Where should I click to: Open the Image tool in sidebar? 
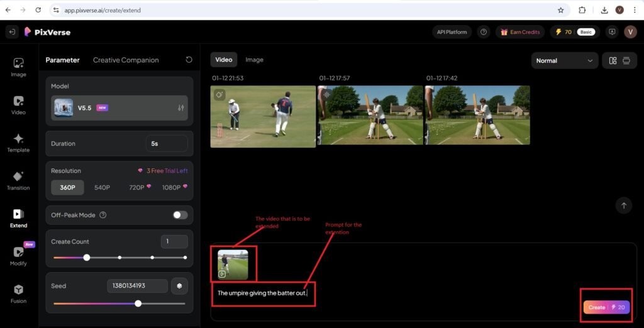click(x=18, y=67)
